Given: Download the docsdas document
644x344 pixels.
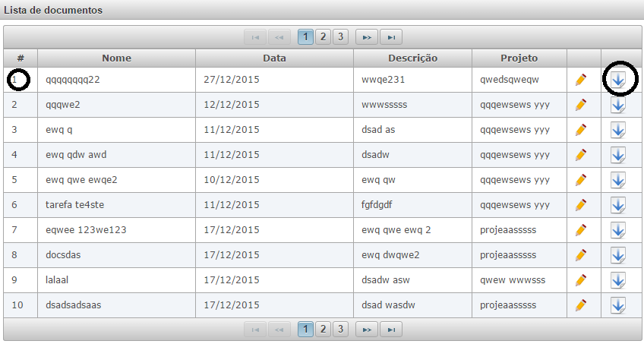Looking at the screenshot, I should tap(618, 255).
